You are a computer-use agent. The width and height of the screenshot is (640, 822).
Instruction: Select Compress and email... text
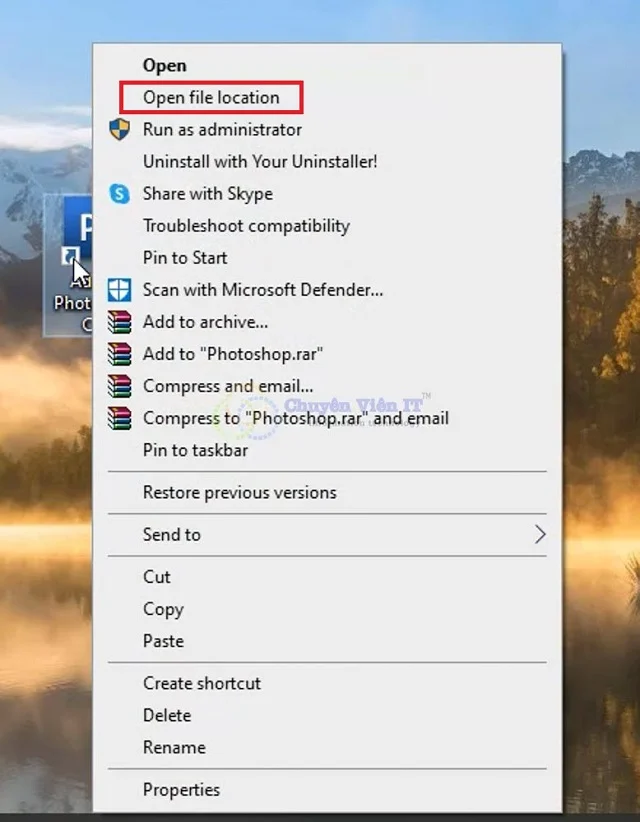coord(228,386)
